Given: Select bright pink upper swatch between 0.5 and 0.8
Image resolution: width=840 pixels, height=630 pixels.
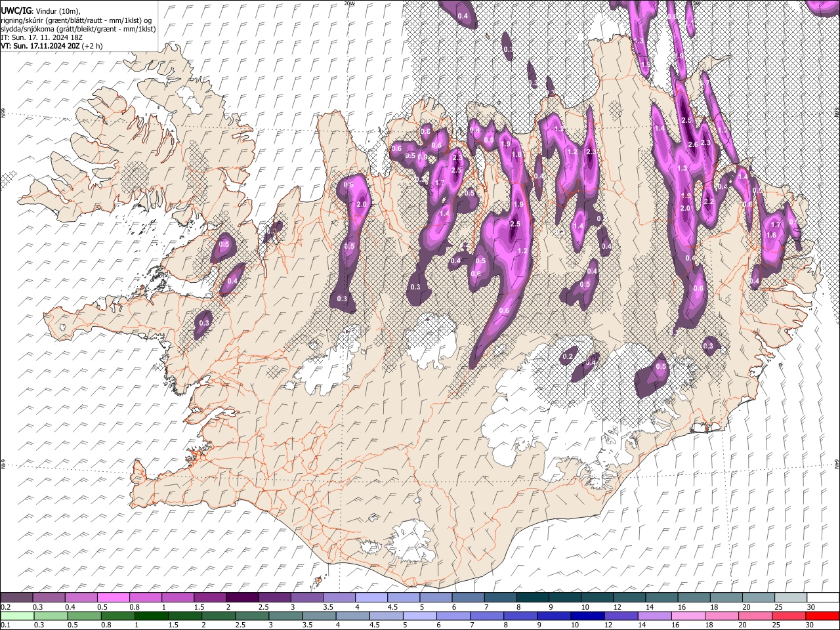Looking at the screenshot, I should [113, 598].
